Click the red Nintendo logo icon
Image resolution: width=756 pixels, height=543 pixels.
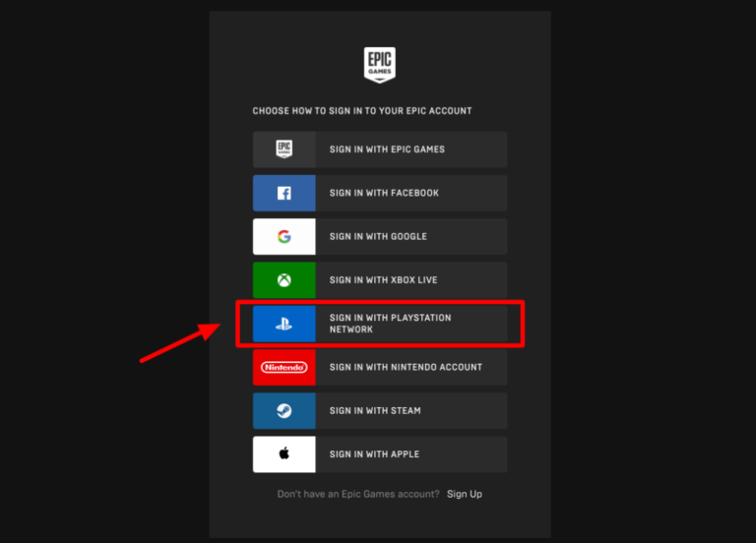tap(283, 367)
